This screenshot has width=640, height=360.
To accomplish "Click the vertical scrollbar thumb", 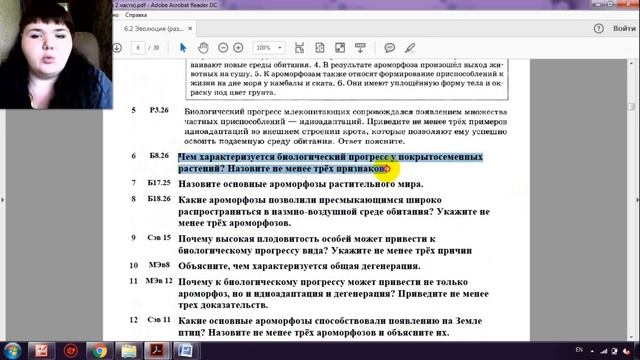I will coord(631,106).
